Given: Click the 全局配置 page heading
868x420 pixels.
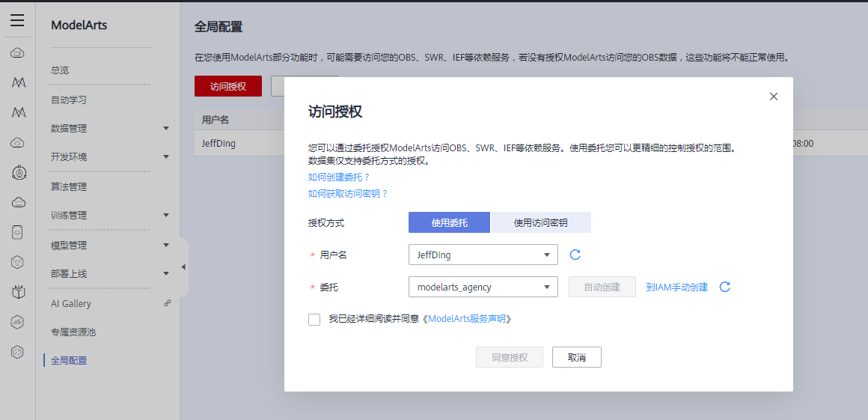Looking at the screenshot, I should coord(218,27).
